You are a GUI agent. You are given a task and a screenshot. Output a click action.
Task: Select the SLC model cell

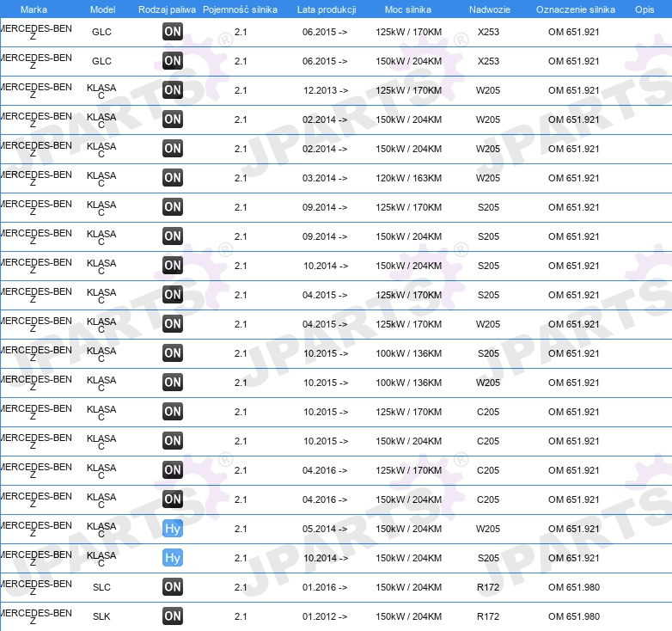coord(101,587)
